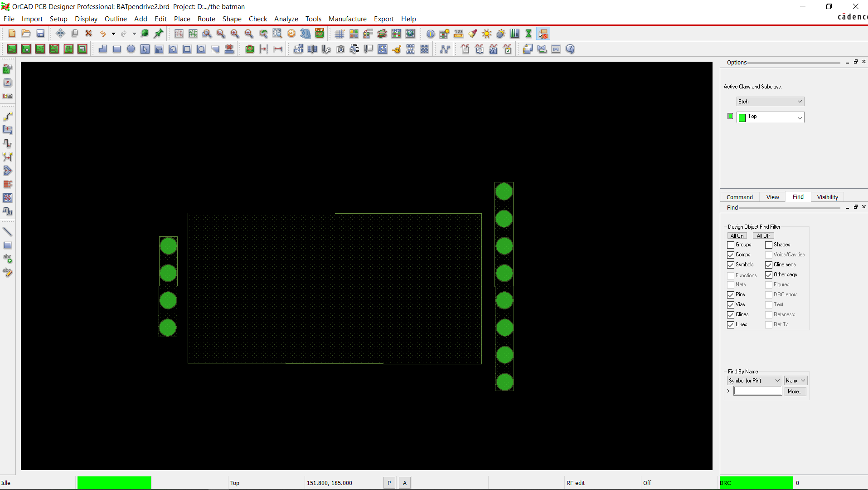Disable the Vias find filter
Image resolution: width=868 pixels, height=490 pixels.
coord(731,304)
